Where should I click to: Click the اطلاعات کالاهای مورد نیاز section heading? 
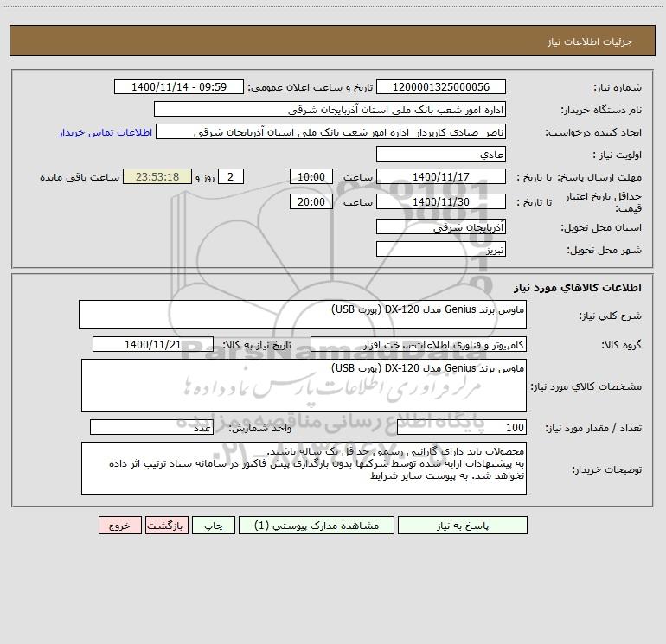(x=578, y=288)
